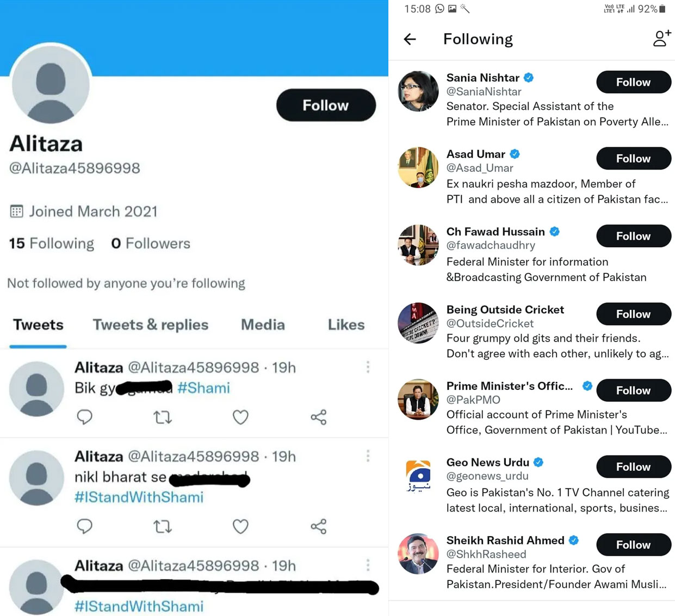675x616 pixels.
Task: Open Sheikh Rashid Ahmed's profile picture
Action: pyautogui.click(x=418, y=554)
